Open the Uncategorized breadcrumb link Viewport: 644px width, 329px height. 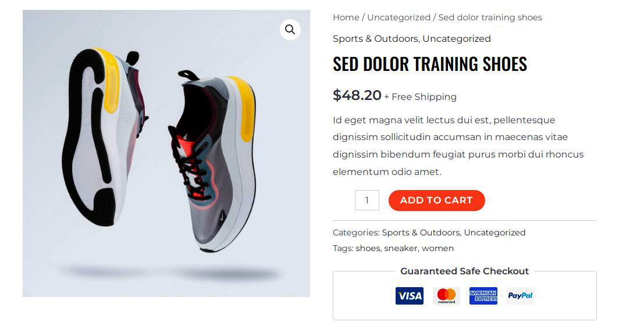coord(399,17)
